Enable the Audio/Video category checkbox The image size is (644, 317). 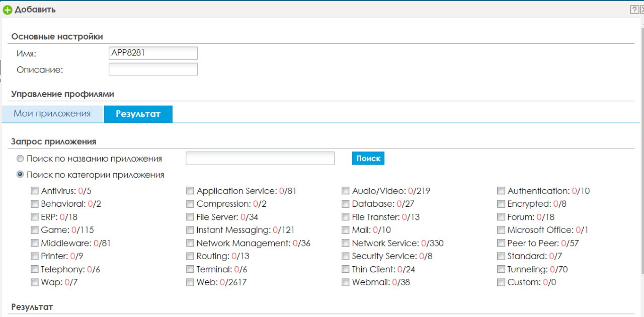(x=346, y=191)
